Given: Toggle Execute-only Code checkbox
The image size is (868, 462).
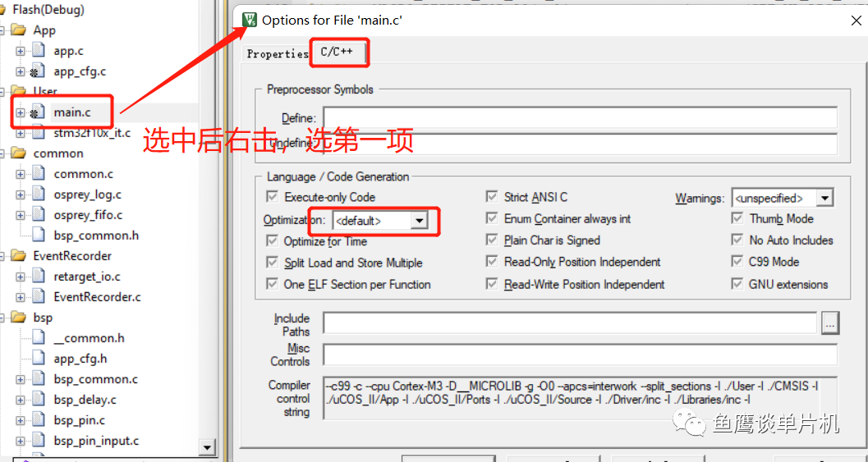Looking at the screenshot, I should pos(272,197).
